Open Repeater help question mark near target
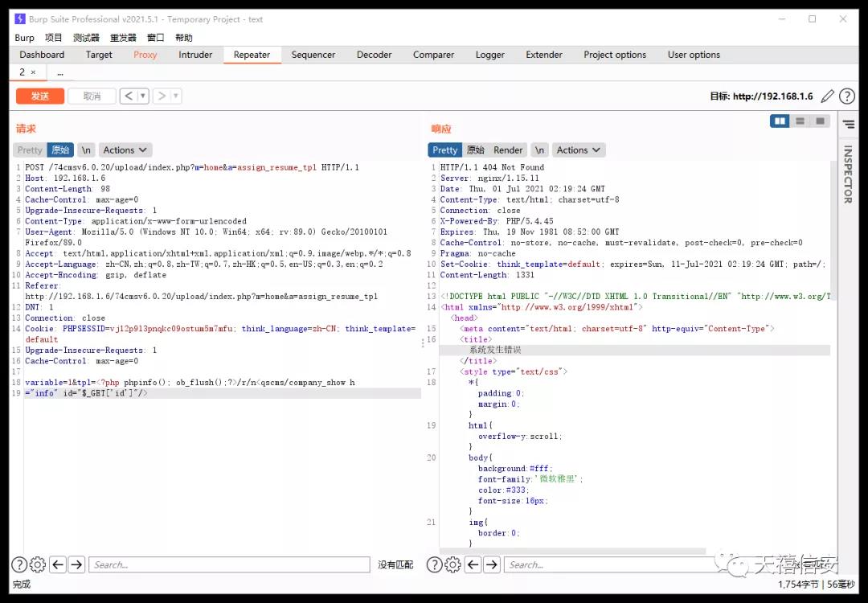Image resolution: width=868 pixels, height=603 pixels. pos(847,96)
